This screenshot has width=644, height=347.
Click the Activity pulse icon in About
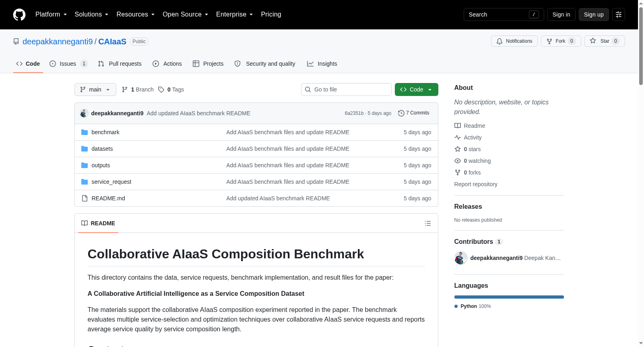pos(458,137)
